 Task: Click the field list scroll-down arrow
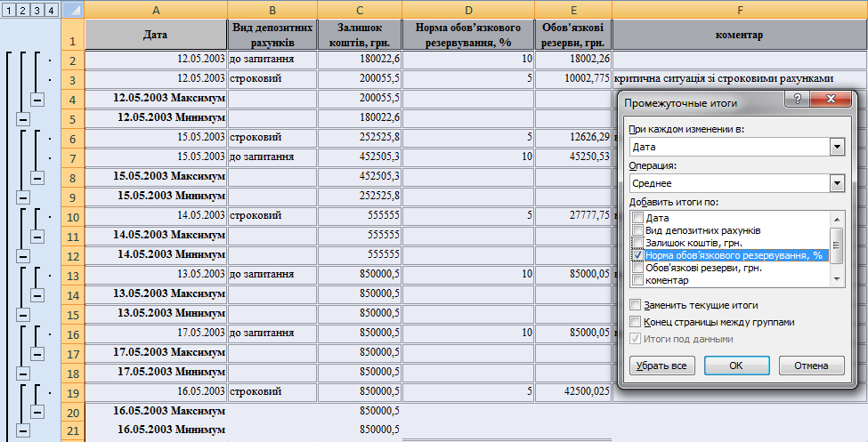pos(837,279)
